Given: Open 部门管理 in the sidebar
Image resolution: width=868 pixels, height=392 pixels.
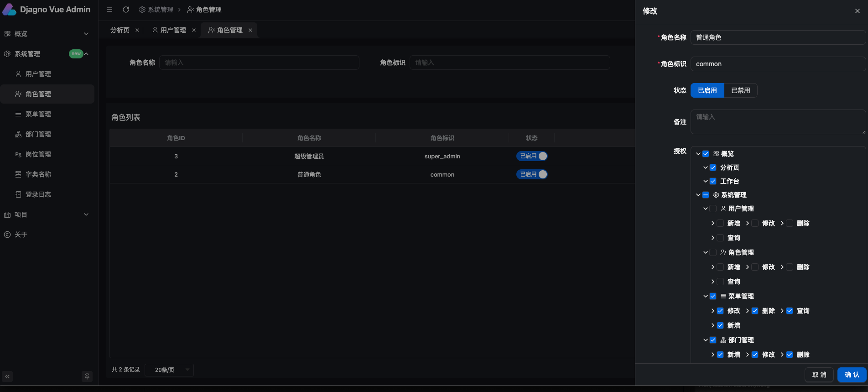Looking at the screenshot, I should click(38, 134).
